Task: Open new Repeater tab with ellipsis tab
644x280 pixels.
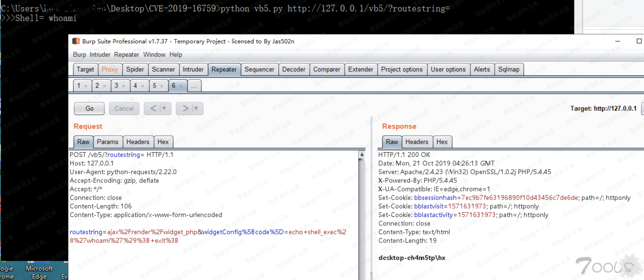Action: click(x=194, y=86)
